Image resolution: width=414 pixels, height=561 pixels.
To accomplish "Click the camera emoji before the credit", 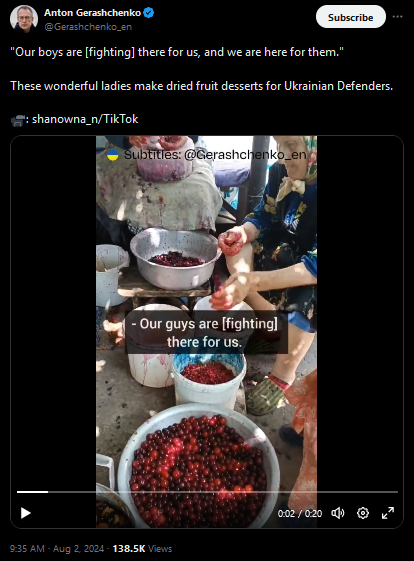I will [18, 120].
